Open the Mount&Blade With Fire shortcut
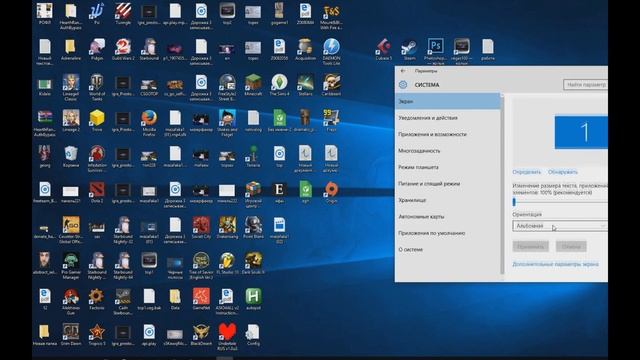640x360 pixels. pos(331,16)
